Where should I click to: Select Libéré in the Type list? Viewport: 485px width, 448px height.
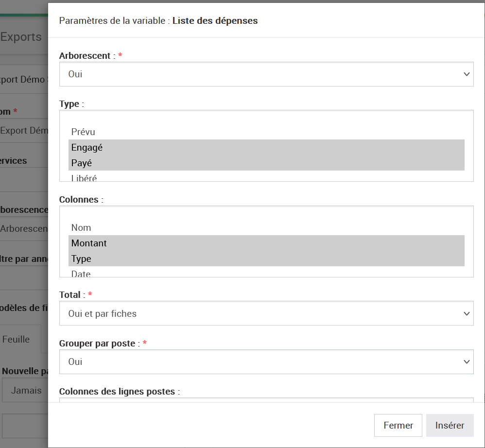pos(84,178)
